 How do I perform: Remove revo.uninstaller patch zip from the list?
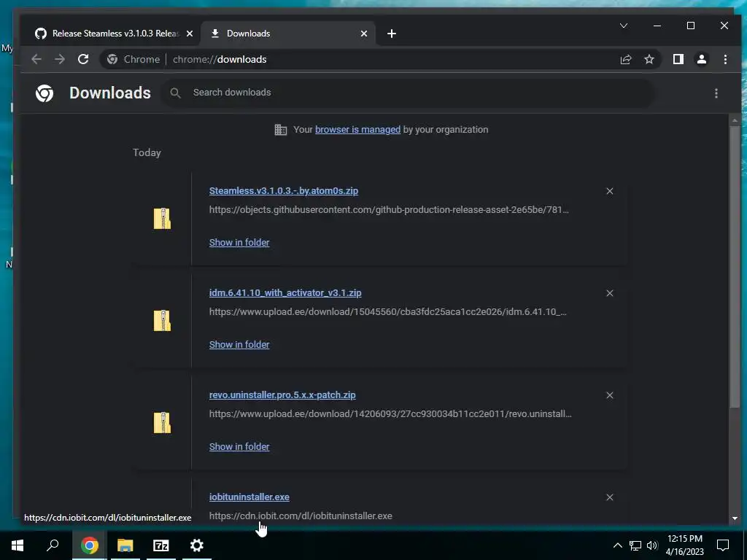point(609,394)
